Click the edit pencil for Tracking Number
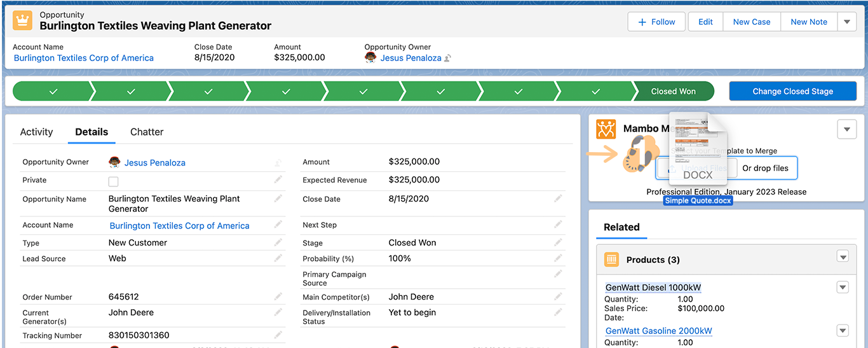Image resolution: width=868 pixels, height=348 pixels. coord(278,335)
